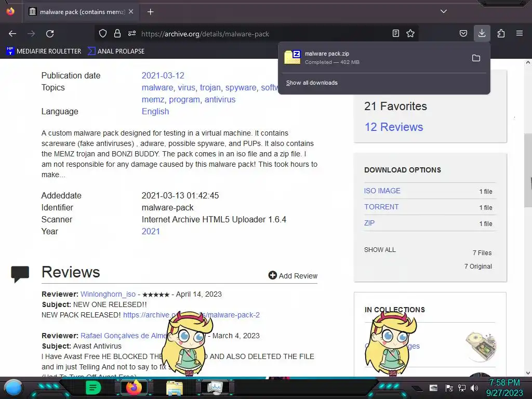This screenshot has width=532, height=399.
Task: Open MEDIAFIRE ROULETTER bookmark
Action: pos(44,51)
